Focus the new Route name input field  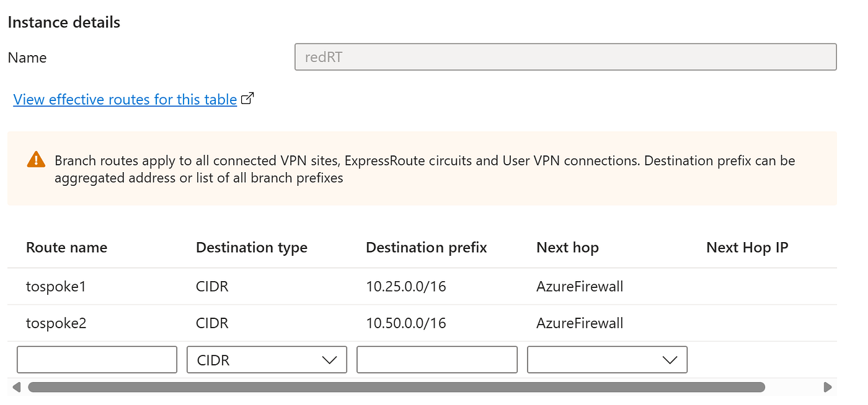97,360
